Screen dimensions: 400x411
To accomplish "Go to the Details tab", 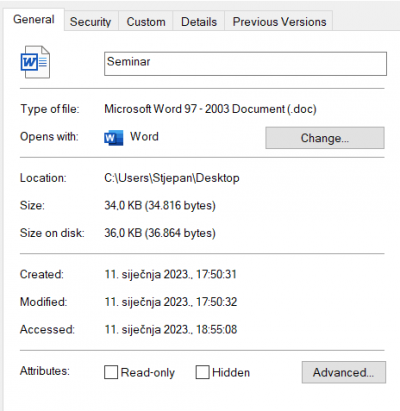I will 199,22.
